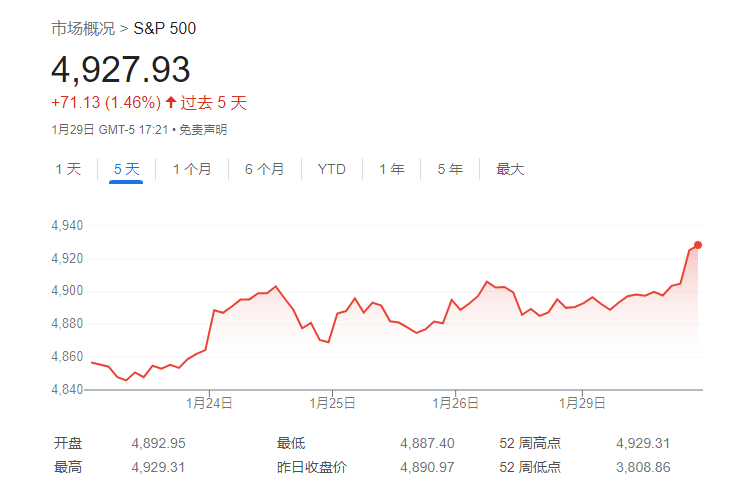This screenshot has width=741, height=482.
Task: Click the change text +71.13 (1.46%)
Action: coord(106,103)
